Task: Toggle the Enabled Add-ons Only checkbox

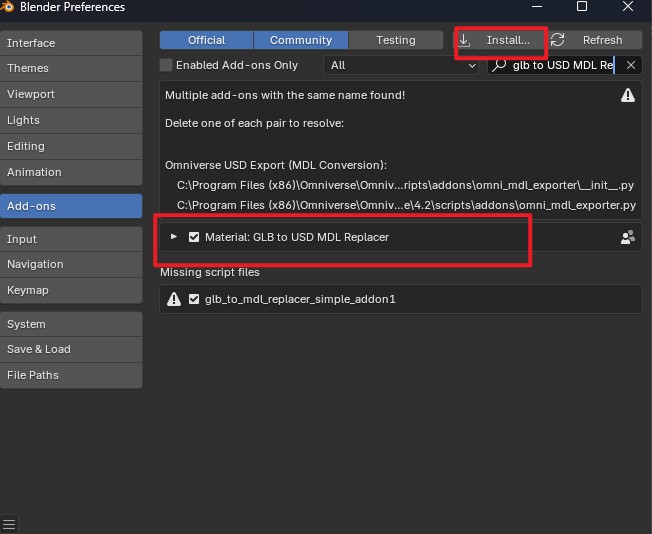Action: (x=167, y=65)
